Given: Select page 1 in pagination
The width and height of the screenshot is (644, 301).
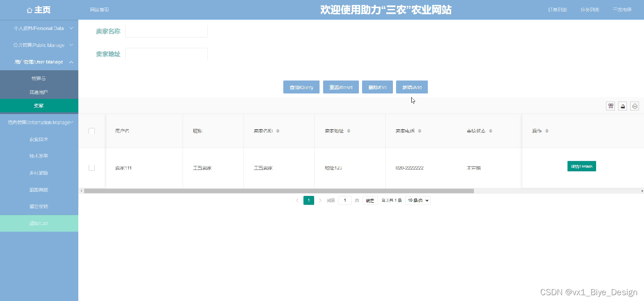Looking at the screenshot, I should click(309, 200).
